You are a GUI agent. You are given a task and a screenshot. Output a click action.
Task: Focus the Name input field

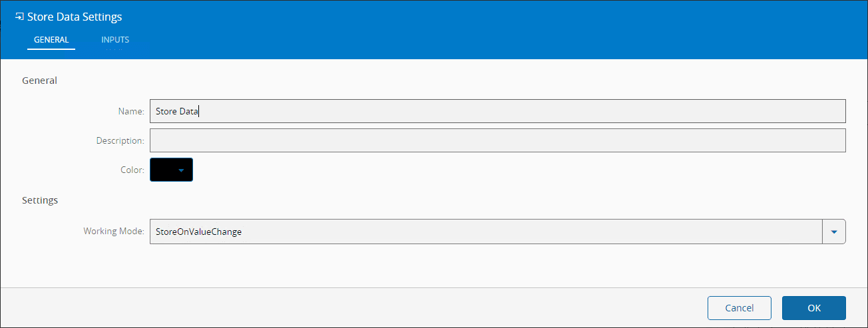pyautogui.click(x=497, y=111)
